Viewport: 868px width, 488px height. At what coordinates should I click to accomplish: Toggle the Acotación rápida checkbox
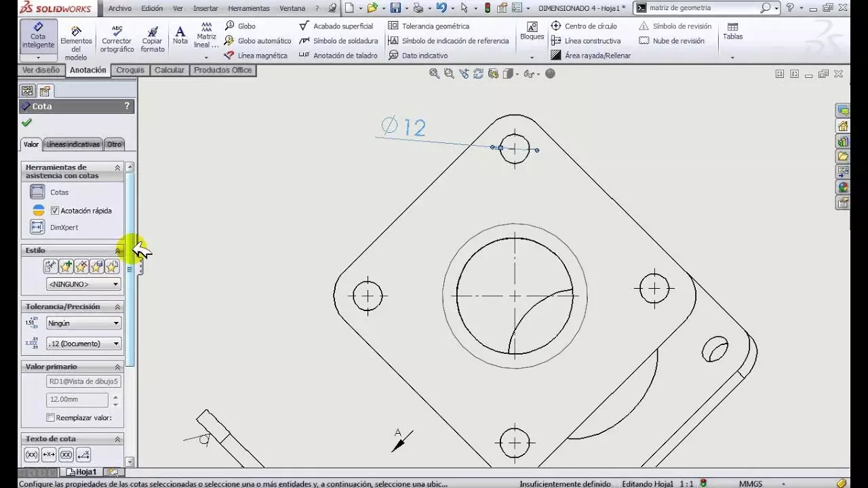[x=55, y=211]
